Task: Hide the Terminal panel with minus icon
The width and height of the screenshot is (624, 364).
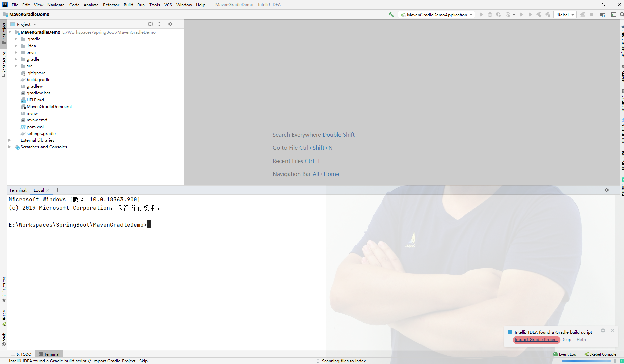Action: (x=616, y=190)
